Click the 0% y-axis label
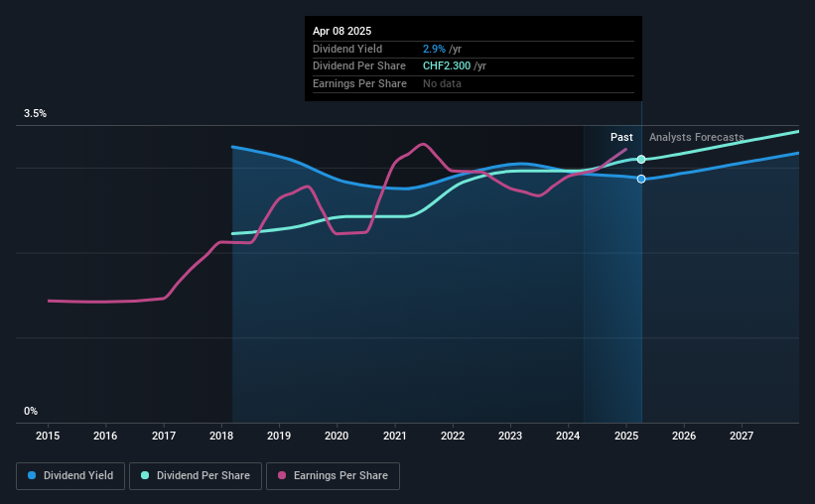815x504 pixels. (x=31, y=411)
